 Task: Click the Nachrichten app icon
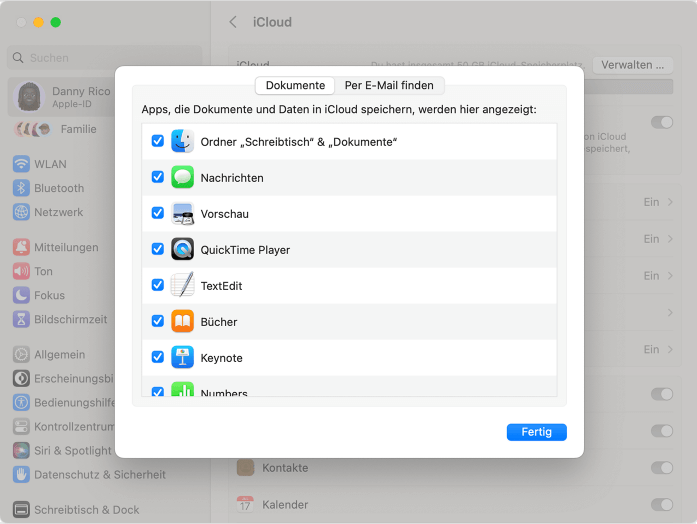[182, 177]
